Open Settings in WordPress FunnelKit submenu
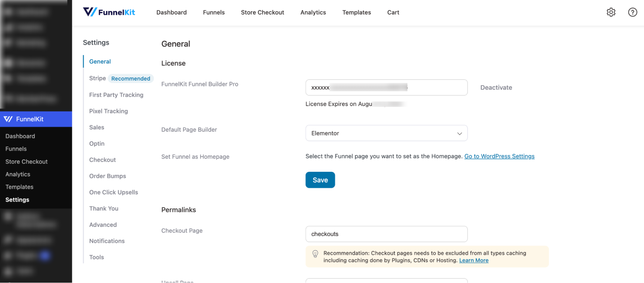Screen dimensions: 644x283 pos(17,200)
